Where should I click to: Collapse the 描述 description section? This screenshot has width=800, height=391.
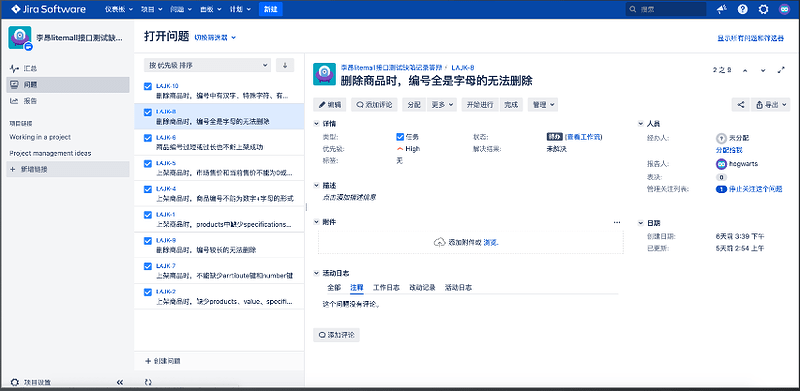click(317, 185)
